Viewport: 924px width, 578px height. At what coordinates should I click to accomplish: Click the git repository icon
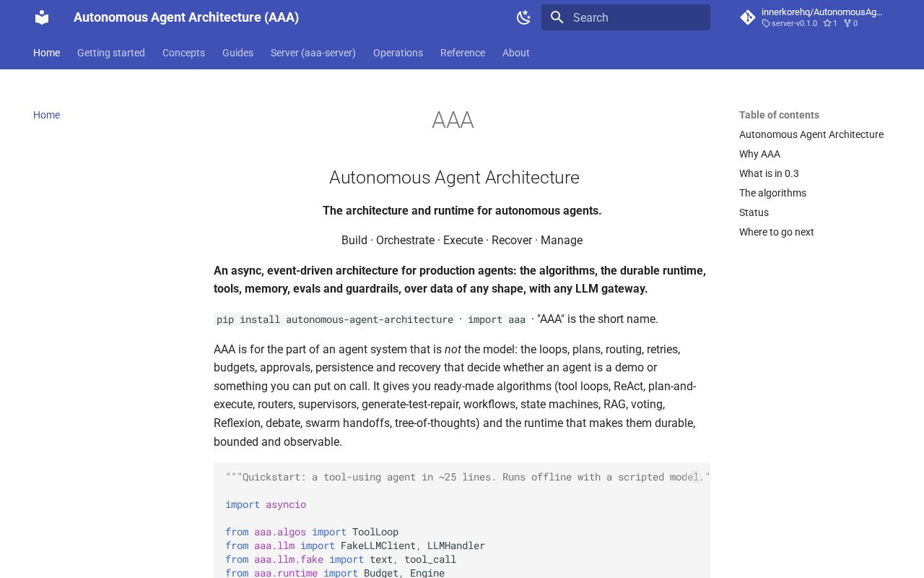click(x=748, y=17)
